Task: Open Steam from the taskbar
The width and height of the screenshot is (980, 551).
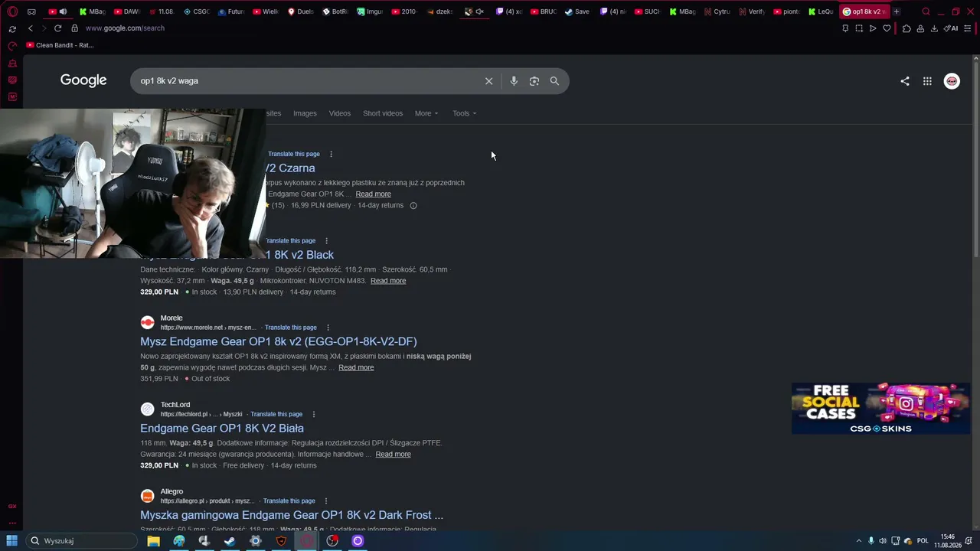Action: [230, 541]
